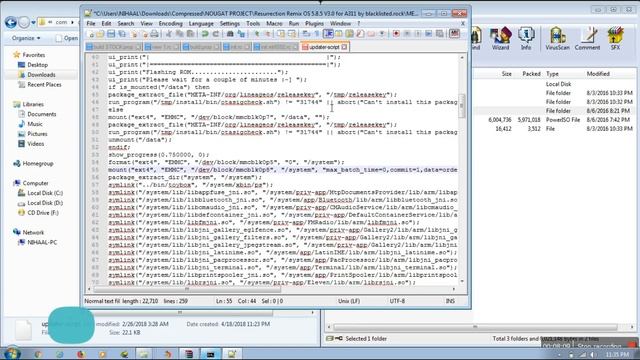Open the Organize dropdown in Explorer

26,38
